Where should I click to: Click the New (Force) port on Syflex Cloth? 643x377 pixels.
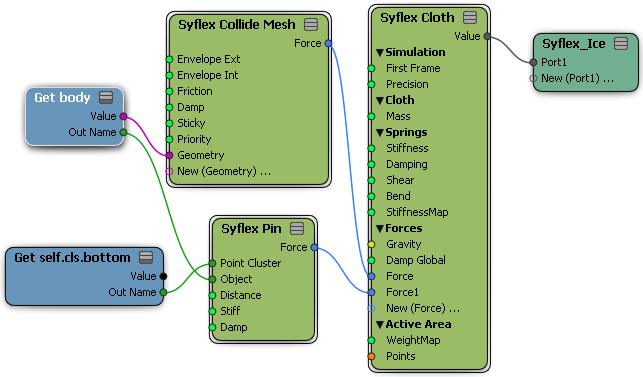[x=372, y=308]
